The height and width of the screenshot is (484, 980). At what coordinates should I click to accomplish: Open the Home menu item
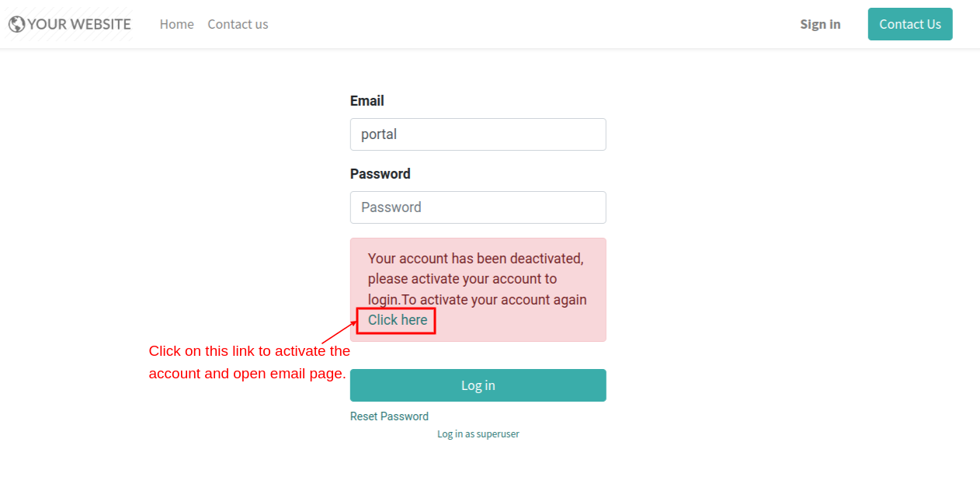pyautogui.click(x=177, y=24)
